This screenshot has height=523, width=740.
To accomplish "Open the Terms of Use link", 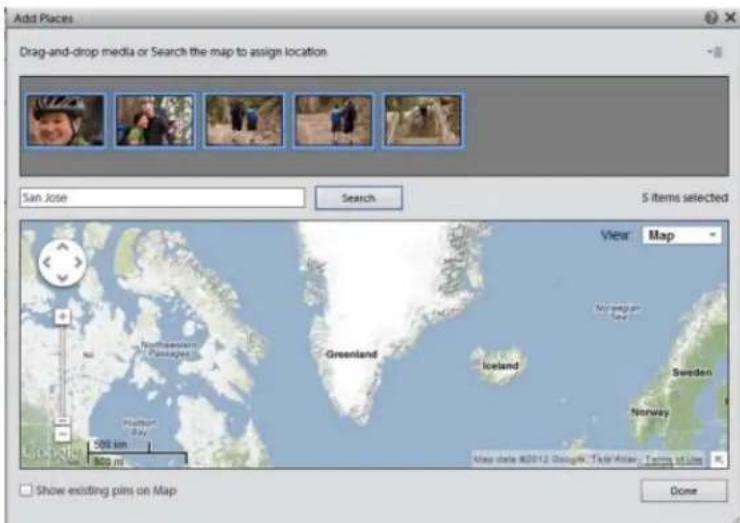I will [x=673, y=459].
